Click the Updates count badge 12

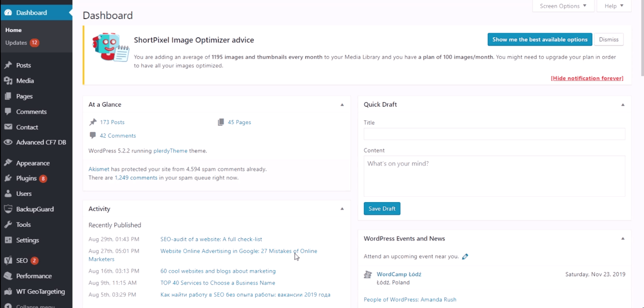pos(35,43)
